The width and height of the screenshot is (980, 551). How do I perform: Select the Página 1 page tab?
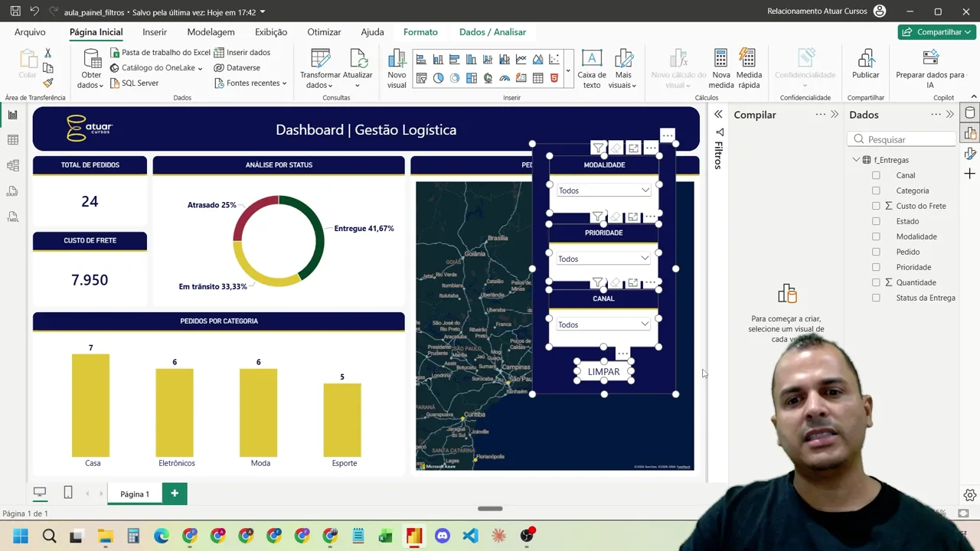pyautogui.click(x=135, y=494)
